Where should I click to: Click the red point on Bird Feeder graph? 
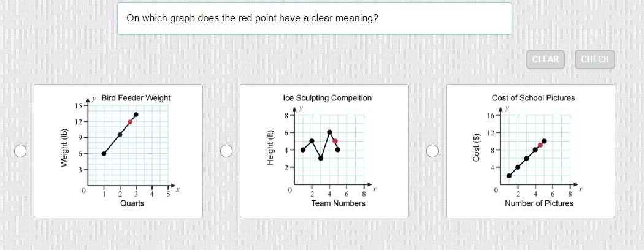[130, 122]
